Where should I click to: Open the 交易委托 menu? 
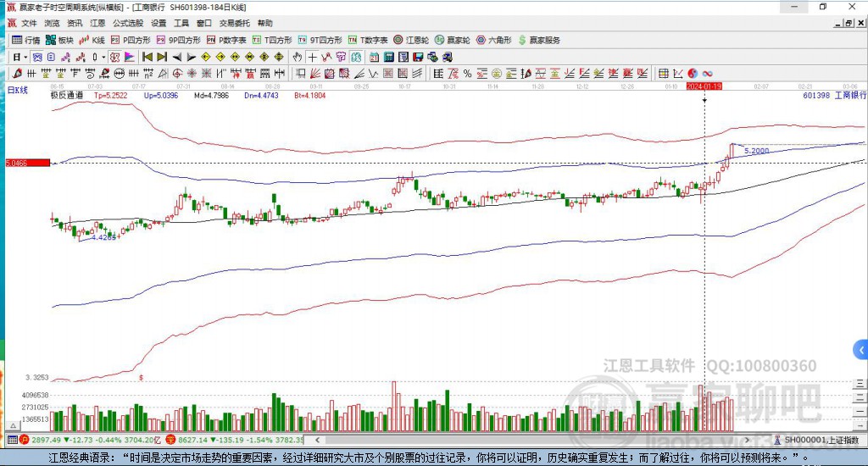[x=235, y=23]
